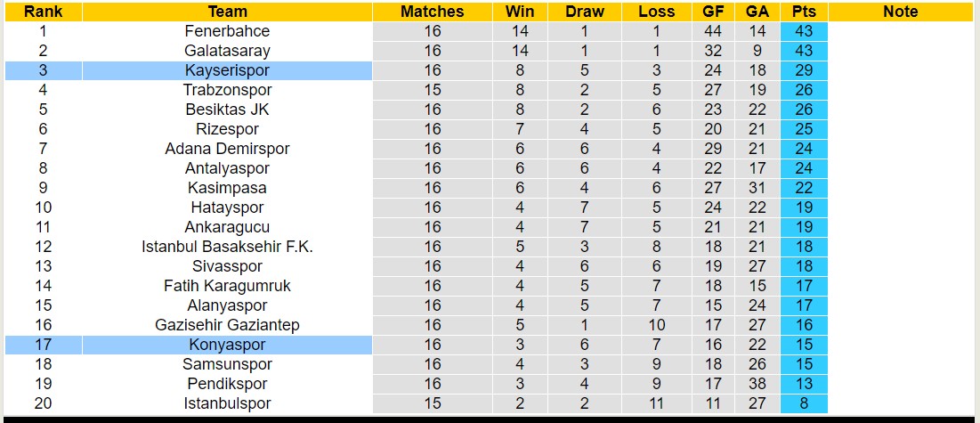Click the Team column header

coord(227,12)
